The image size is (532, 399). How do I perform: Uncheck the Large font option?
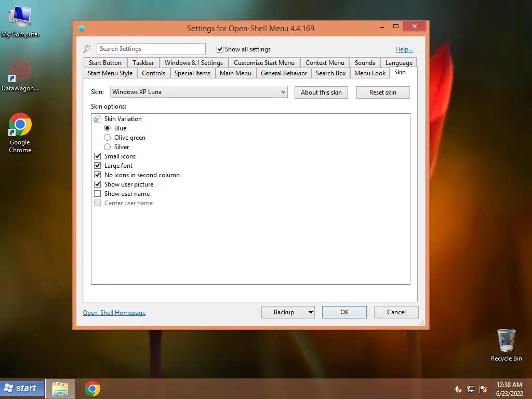click(97, 166)
